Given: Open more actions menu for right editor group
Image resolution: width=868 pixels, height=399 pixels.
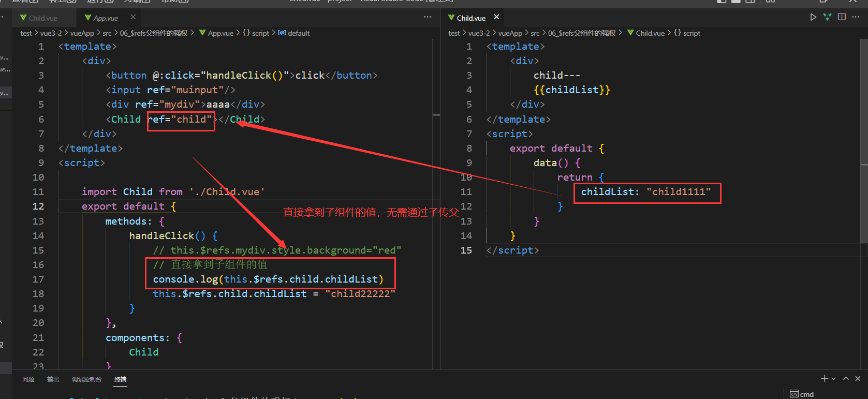Looking at the screenshot, I should point(856,17).
